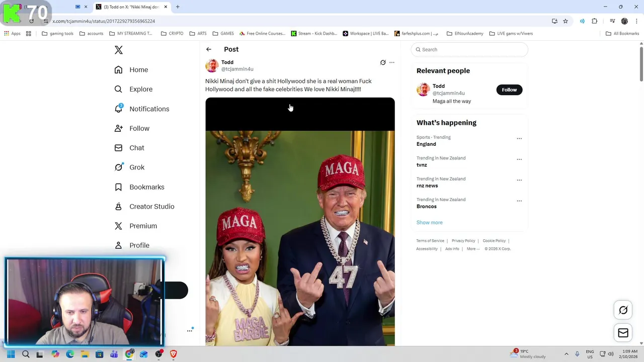Open Todd's avatar in Relevant people
This screenshot has height=362, width=644.
[x=423, y=89]
